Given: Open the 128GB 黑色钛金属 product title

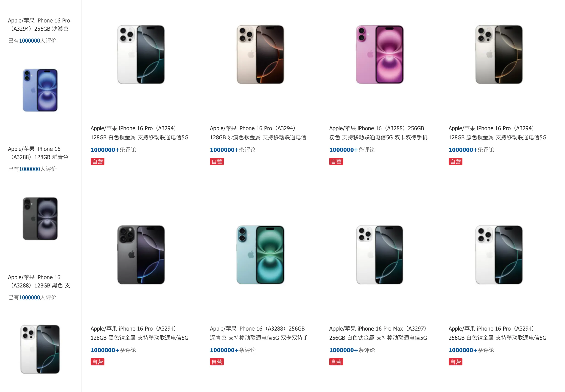Looking at the screenshot, I should (139, 333).
